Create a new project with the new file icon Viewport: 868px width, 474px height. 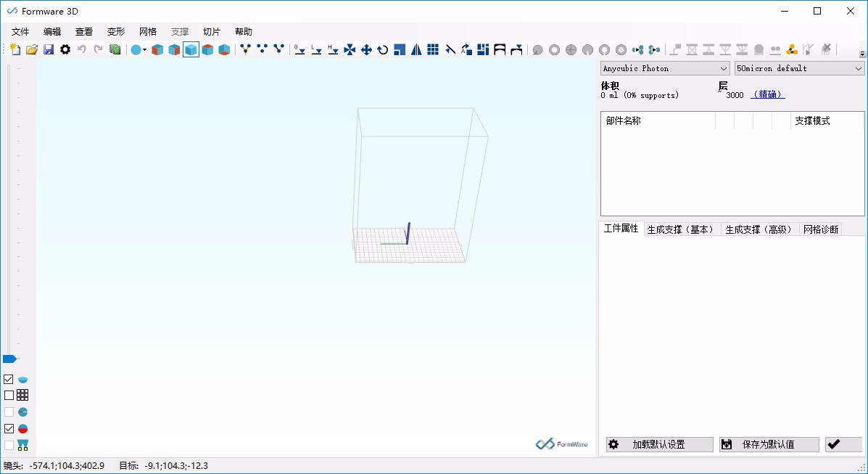click(x=15, y=50)
